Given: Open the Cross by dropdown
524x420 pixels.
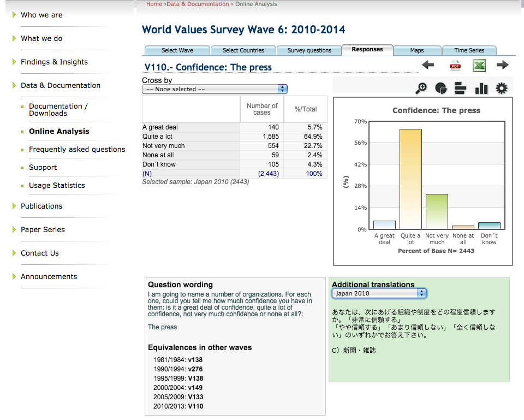Looking at the screenshot, I should coord(214,89).
